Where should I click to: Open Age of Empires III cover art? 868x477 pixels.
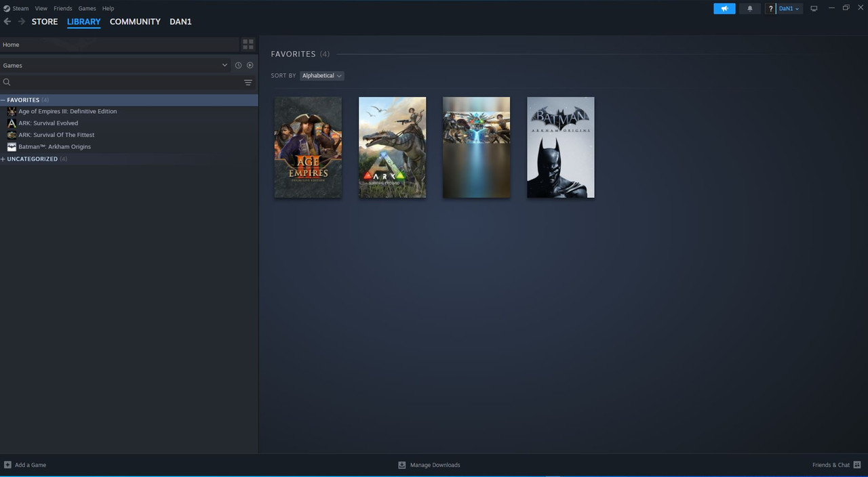pos(308,147)
